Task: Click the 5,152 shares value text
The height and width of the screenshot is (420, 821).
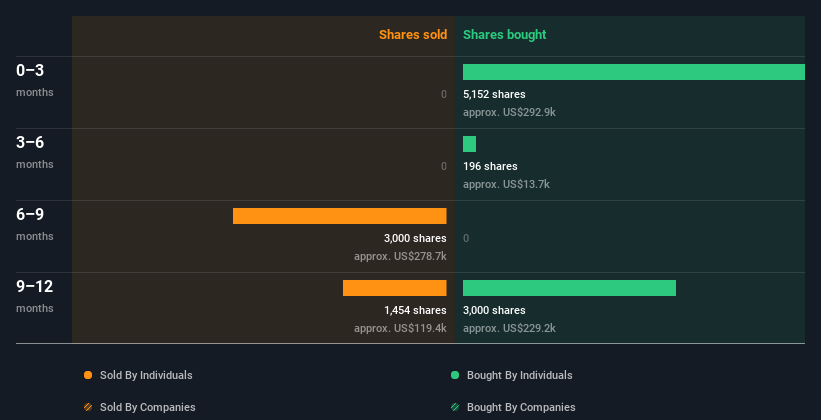Action: 494,94
